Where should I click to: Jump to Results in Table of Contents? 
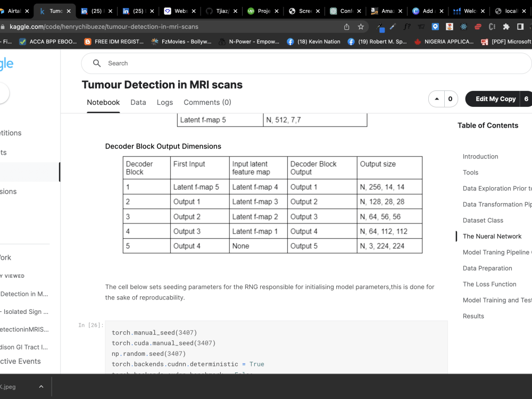(473, 316)
